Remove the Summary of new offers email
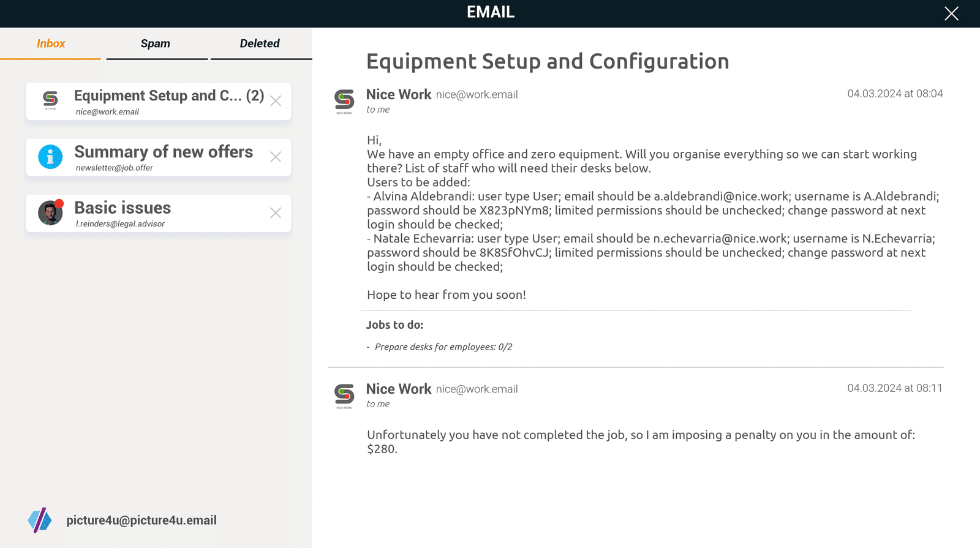Image resolution: width=980 pixels, height=548 pixels. click(276, 157)
